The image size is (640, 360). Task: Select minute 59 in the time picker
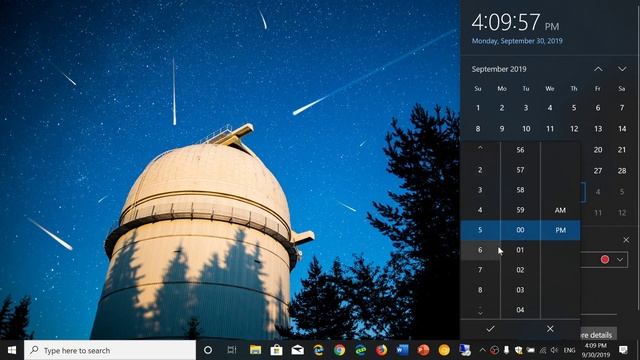point(520,210)
